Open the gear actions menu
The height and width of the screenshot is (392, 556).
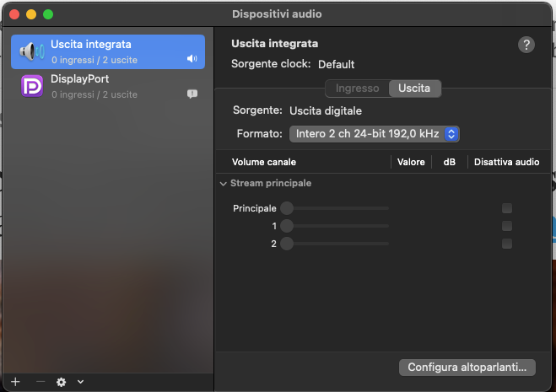(61, 382)
